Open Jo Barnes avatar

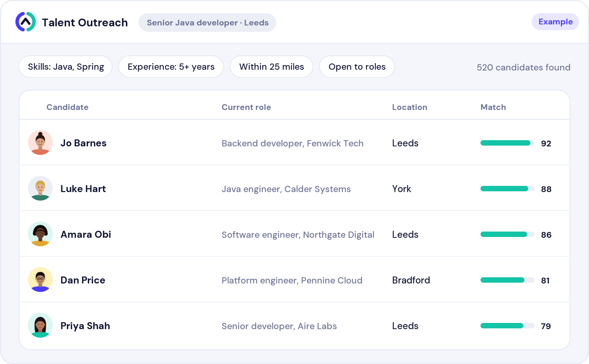point(40,143)
